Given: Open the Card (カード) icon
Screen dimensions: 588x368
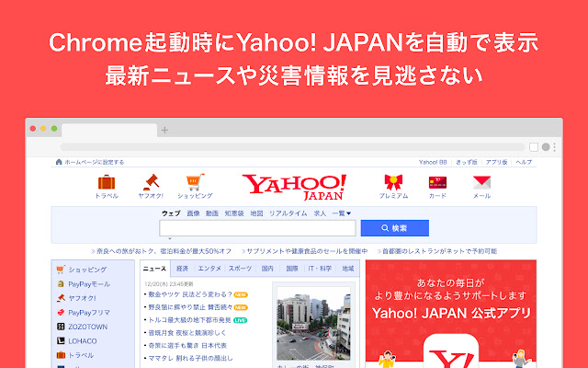Looking at the screenshot, I should point(437,182).
